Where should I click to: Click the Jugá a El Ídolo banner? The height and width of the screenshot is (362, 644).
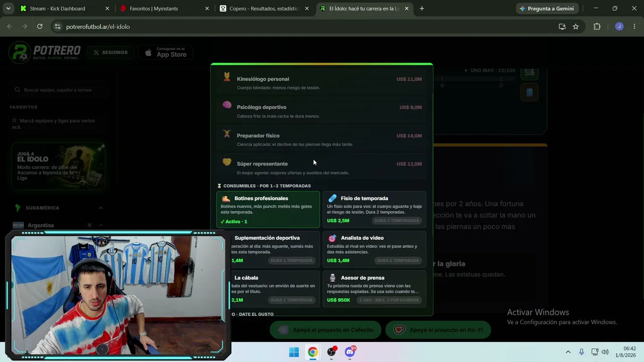coord(58,166)
